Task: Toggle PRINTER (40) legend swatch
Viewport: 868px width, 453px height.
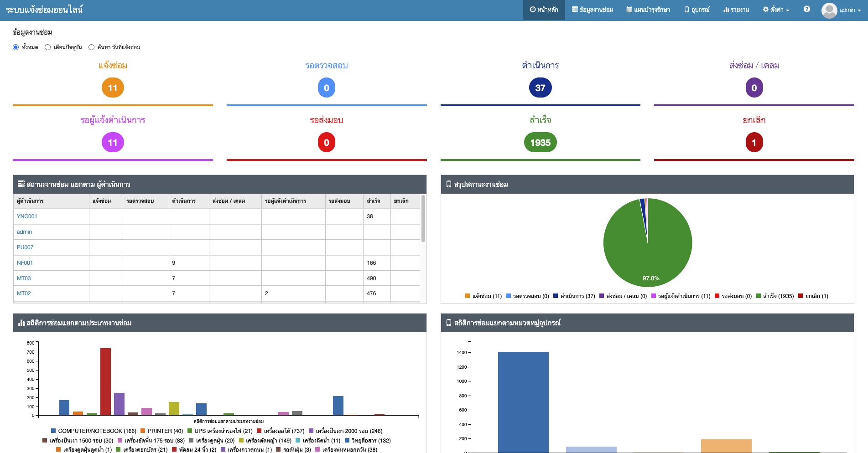Action: tap(143, 431)
